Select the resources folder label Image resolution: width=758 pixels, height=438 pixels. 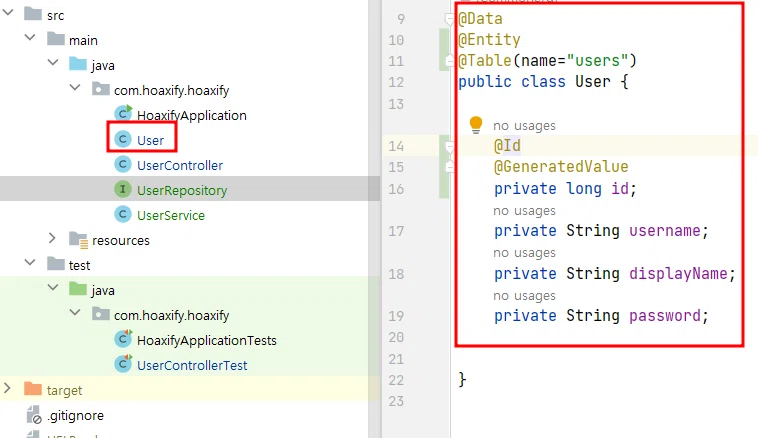pyautogui.click(x=121, y=240)
